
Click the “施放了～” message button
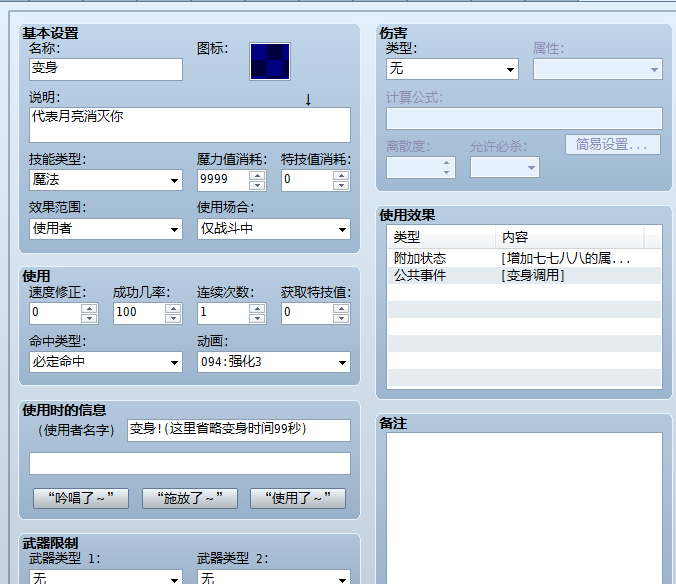point(190,498)
